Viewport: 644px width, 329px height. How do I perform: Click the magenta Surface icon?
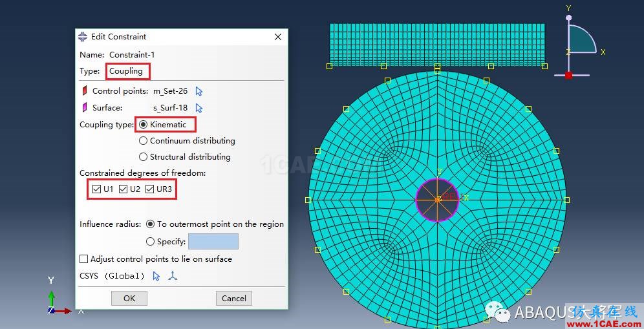tap(85, 107)
